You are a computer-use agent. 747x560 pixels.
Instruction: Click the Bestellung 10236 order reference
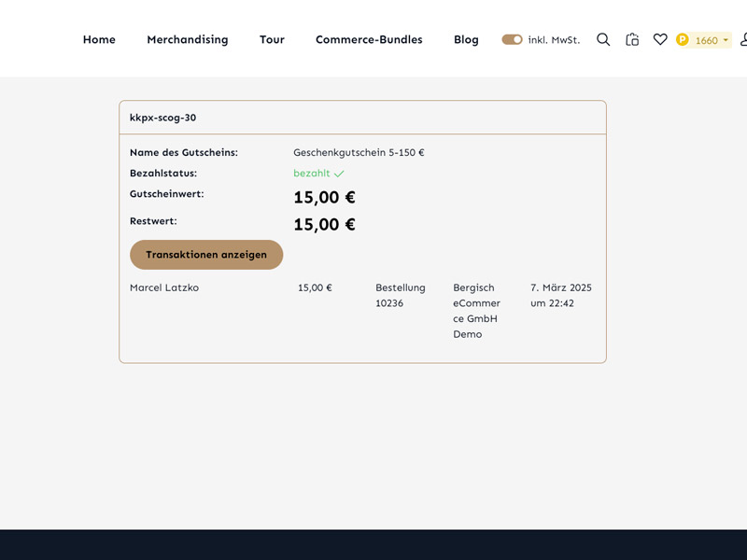coord(400,295)
